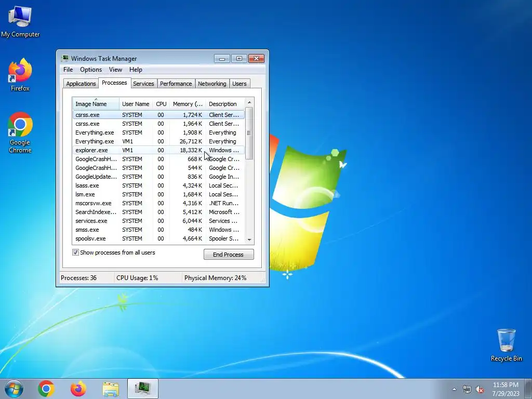Open the My Computer desktop icon
532x399 pixels.
tap(20, 21)
